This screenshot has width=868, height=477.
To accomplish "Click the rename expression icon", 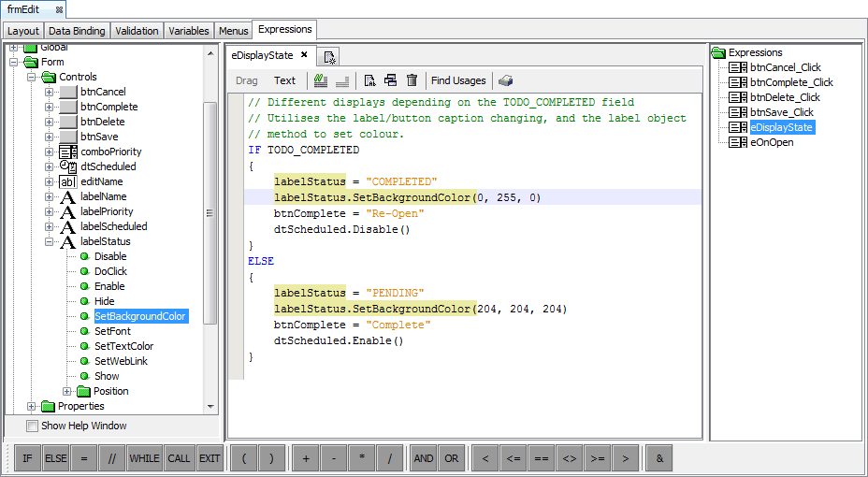I will click(x=369, y=80).
